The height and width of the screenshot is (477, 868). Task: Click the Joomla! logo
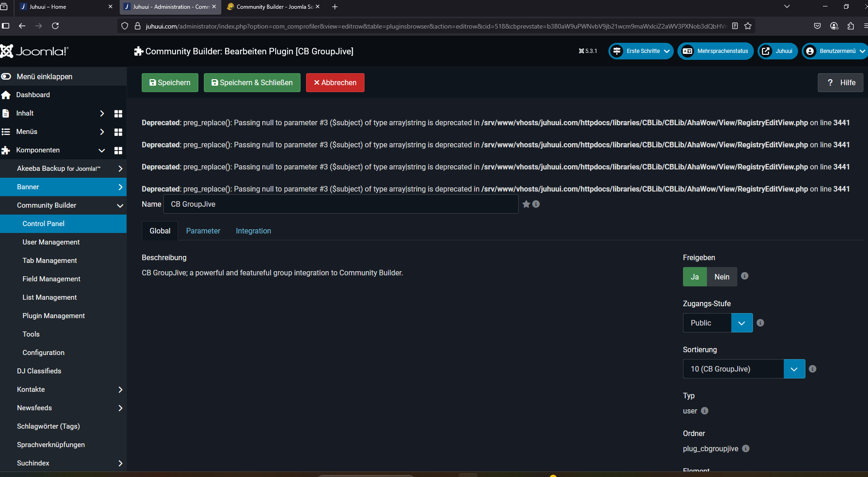35,51
